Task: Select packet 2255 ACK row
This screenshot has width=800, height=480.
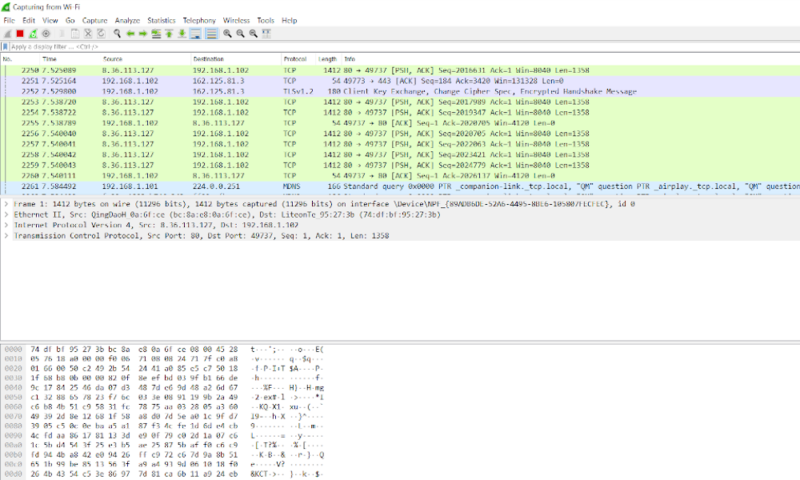Action: click(400, 123)
